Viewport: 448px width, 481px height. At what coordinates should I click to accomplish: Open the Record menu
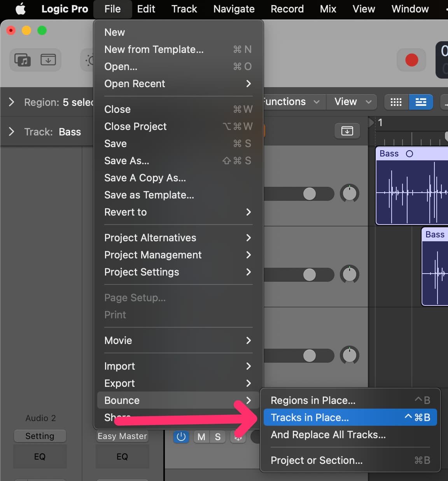(x=287, y=9)
